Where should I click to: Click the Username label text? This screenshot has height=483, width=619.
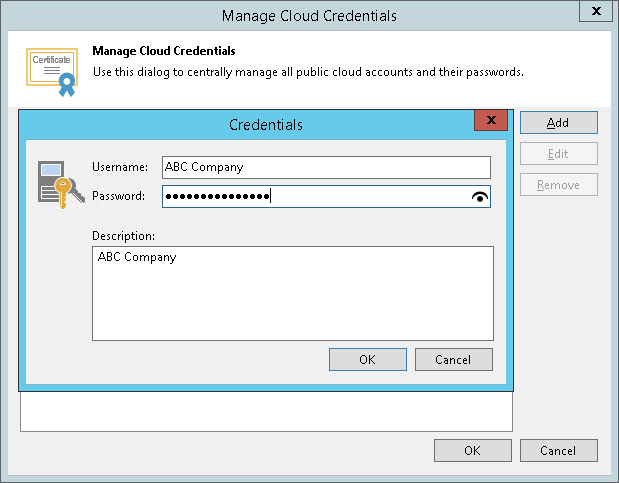[x=120, y=167]
